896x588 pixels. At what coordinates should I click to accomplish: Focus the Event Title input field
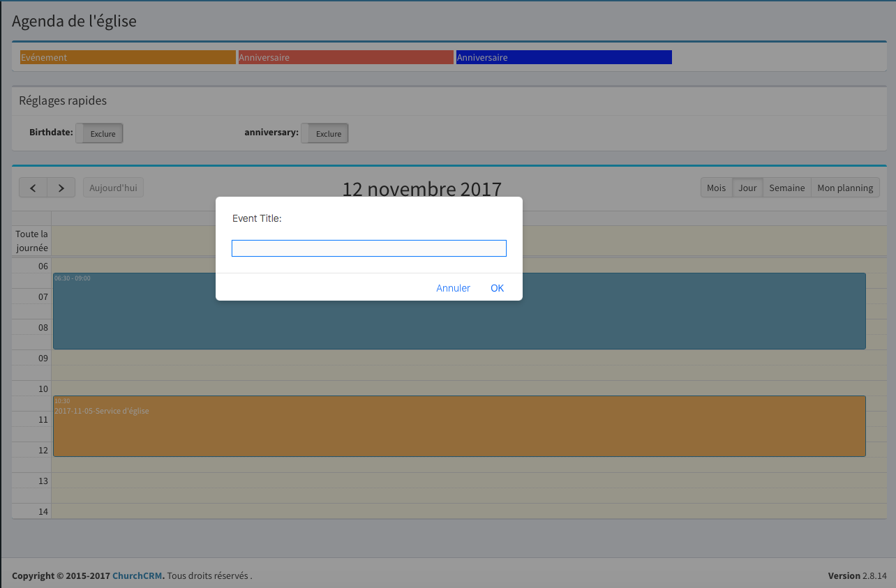(369, 248)
